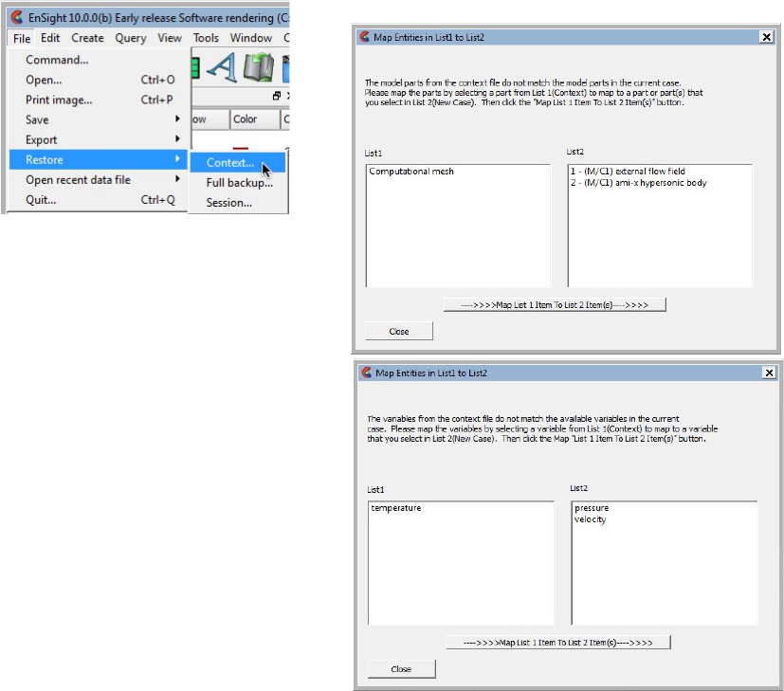Open the View menu

(x=170, y=38)
